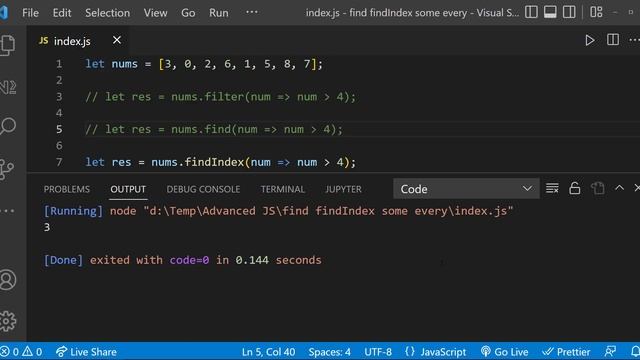Open Customize Layout icon
This screenshot has width=640, height=360.
pos(596,12)
